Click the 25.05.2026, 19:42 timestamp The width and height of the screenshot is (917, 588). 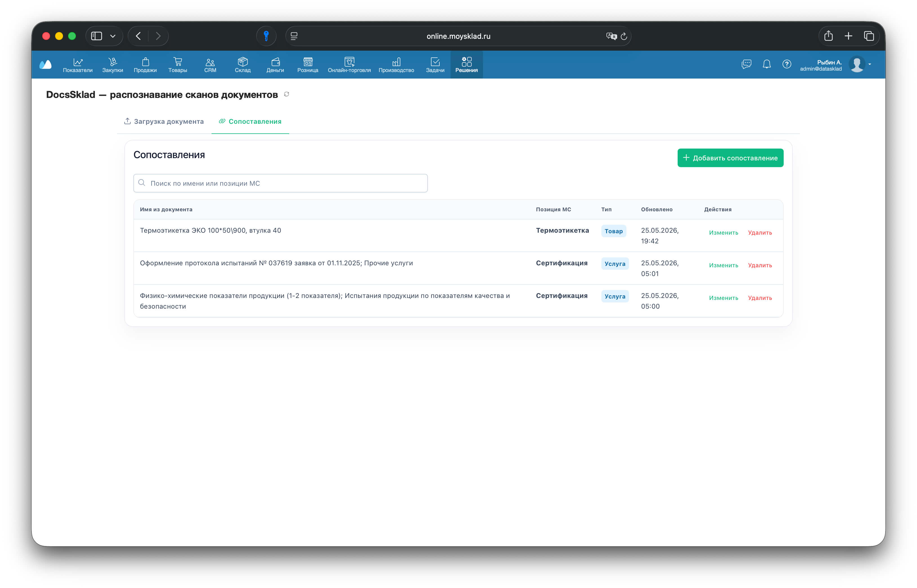point(660,235)
